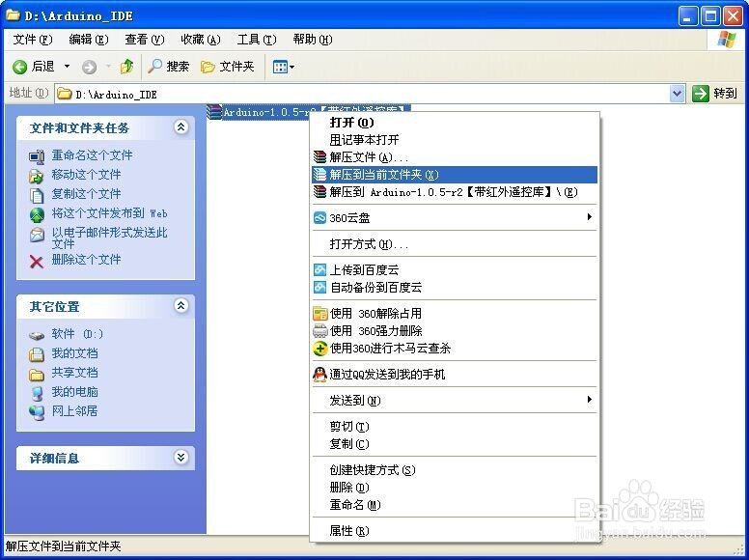This screenshot has height=560, width=749.
Task: Click 移动这个文件 link
Action: [x=86, y=175]
